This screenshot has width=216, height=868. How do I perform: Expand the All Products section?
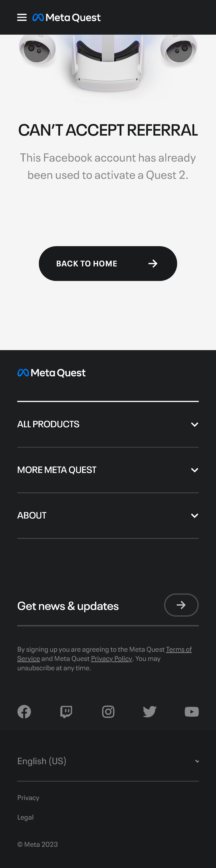click(108, 424)
